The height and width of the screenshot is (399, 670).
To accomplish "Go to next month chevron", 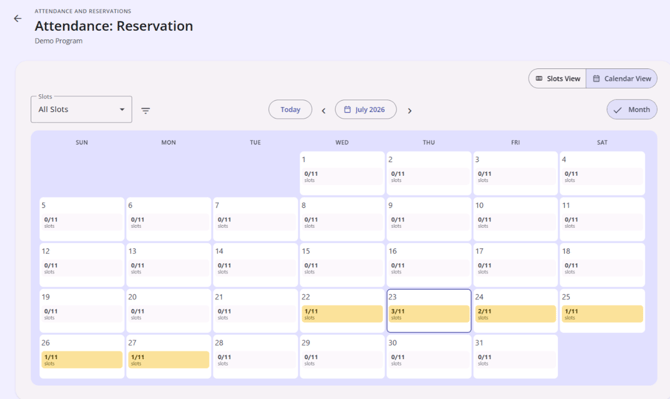I will click(409, 111).
